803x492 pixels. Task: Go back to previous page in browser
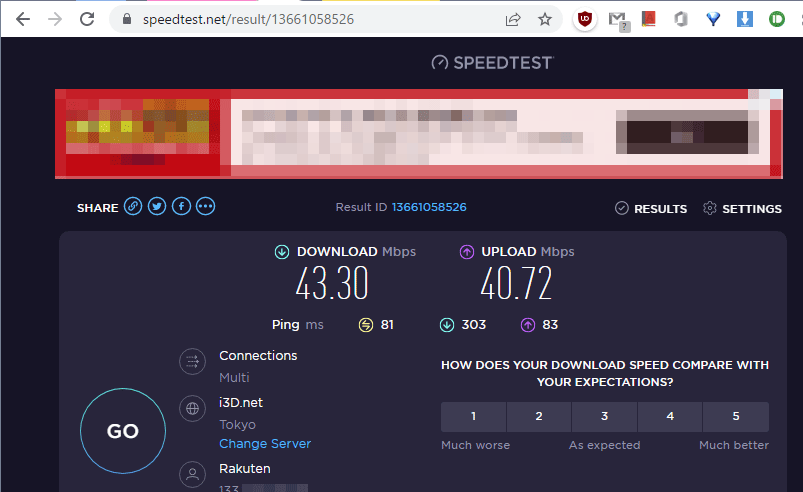(x=23, y=19)
